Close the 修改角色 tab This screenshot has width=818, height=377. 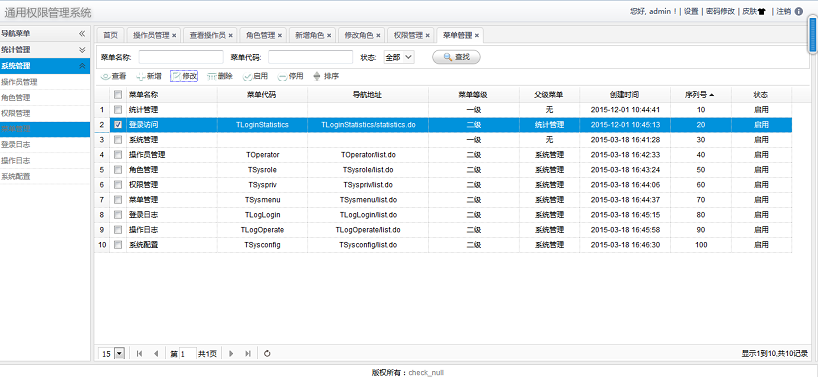coord(378,35)
